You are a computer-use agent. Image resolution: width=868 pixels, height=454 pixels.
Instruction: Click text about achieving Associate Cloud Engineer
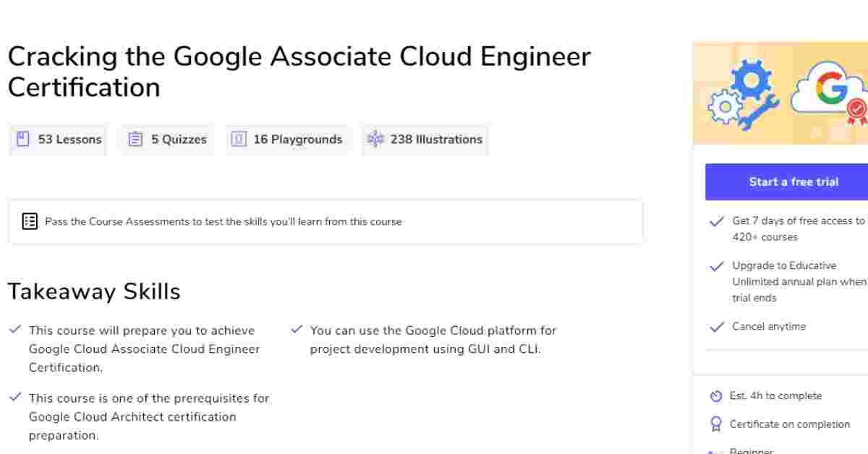tap(144, 348)
